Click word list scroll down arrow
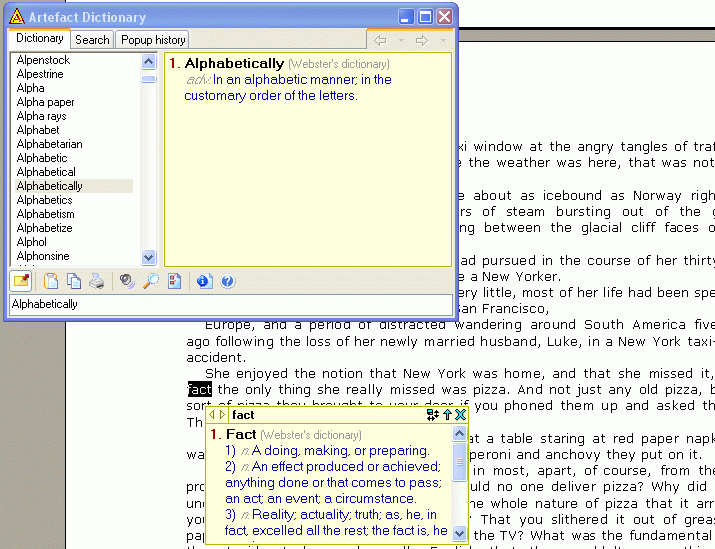This screenshot has height=549, width=715. click(149, 258)
